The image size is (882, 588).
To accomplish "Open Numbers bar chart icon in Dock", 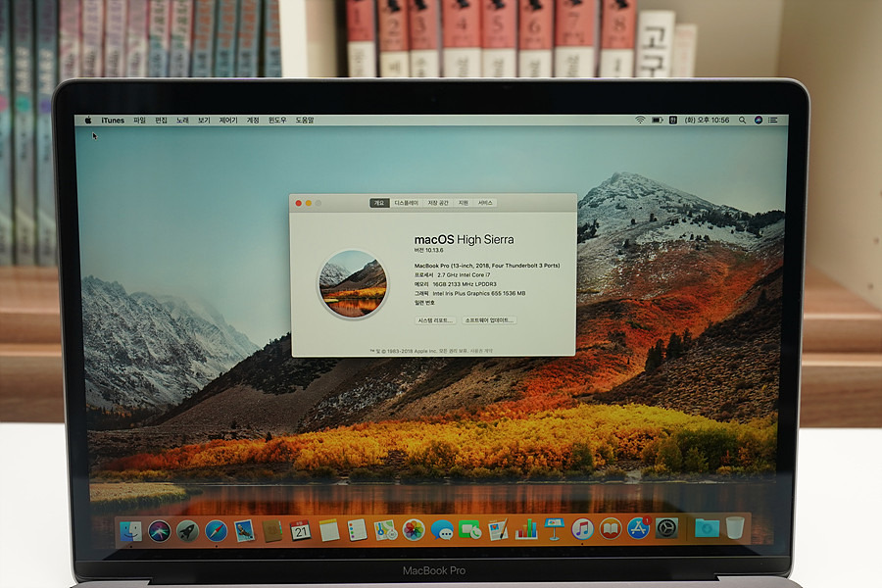I will [x=526, y=530].
